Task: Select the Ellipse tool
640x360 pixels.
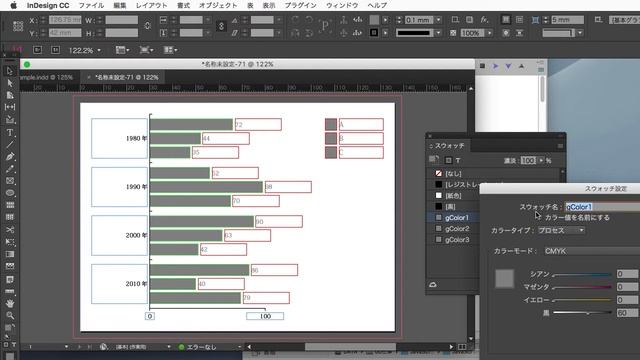Action: click(10, 193)
